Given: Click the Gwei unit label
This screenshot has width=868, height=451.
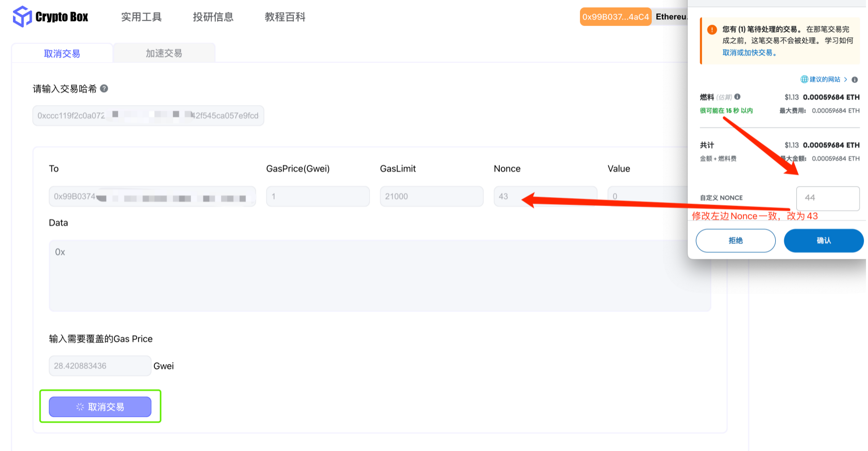Looking at the screenshot, I should [163, 366].
